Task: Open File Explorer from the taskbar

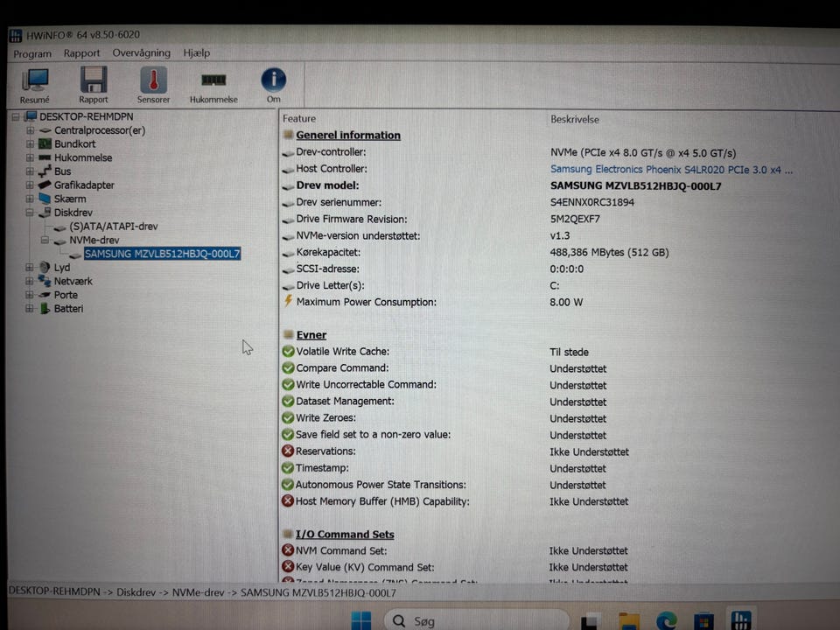Action: (x=628, y=621)
